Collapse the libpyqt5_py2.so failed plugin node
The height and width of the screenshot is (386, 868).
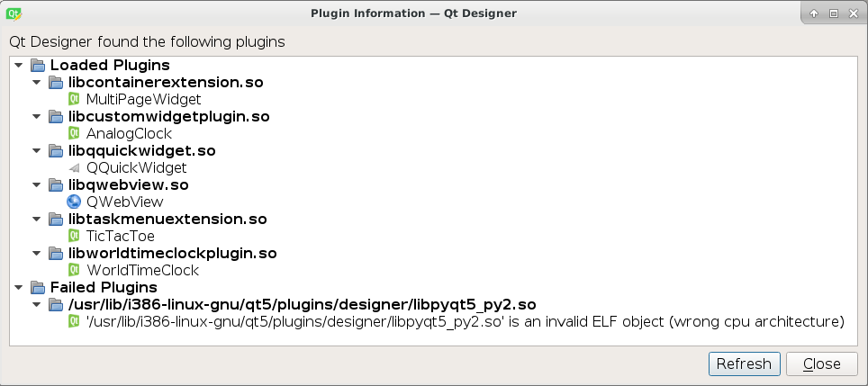(x=37, y=305)
